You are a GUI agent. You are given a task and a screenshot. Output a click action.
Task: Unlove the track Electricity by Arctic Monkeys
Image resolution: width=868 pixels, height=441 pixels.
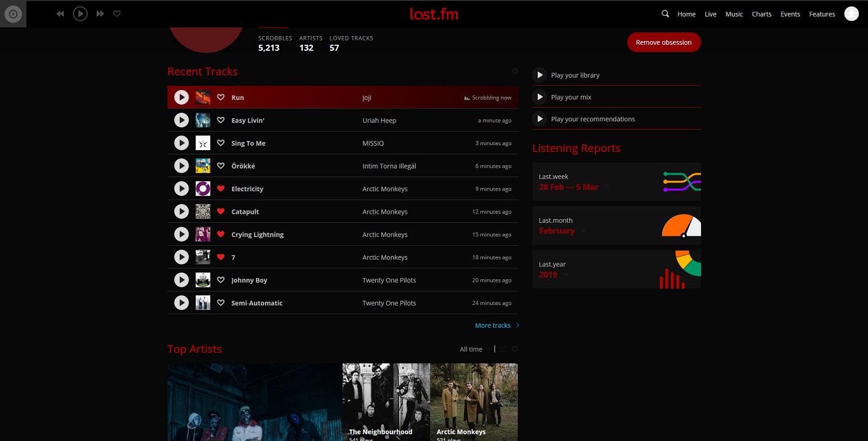221,189
